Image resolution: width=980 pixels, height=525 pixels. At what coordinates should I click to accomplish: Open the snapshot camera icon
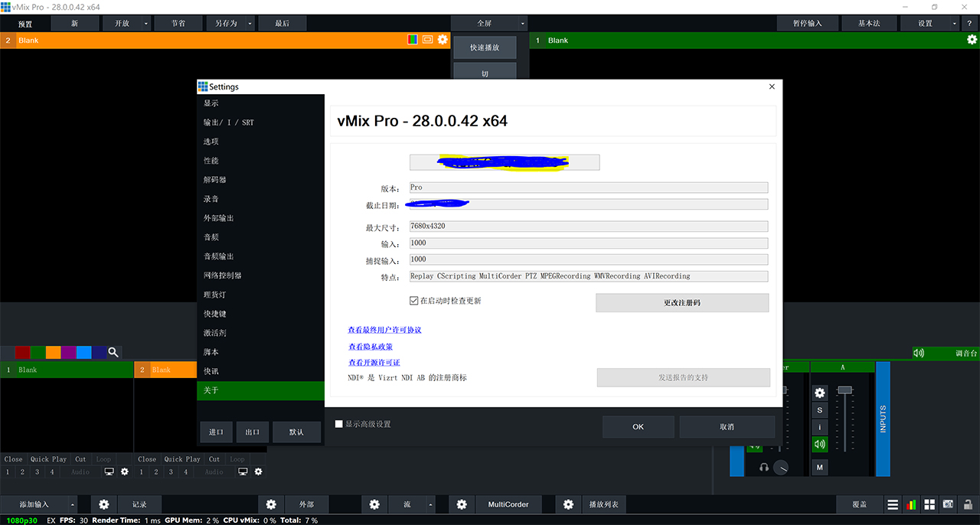(x=948, y=505)
